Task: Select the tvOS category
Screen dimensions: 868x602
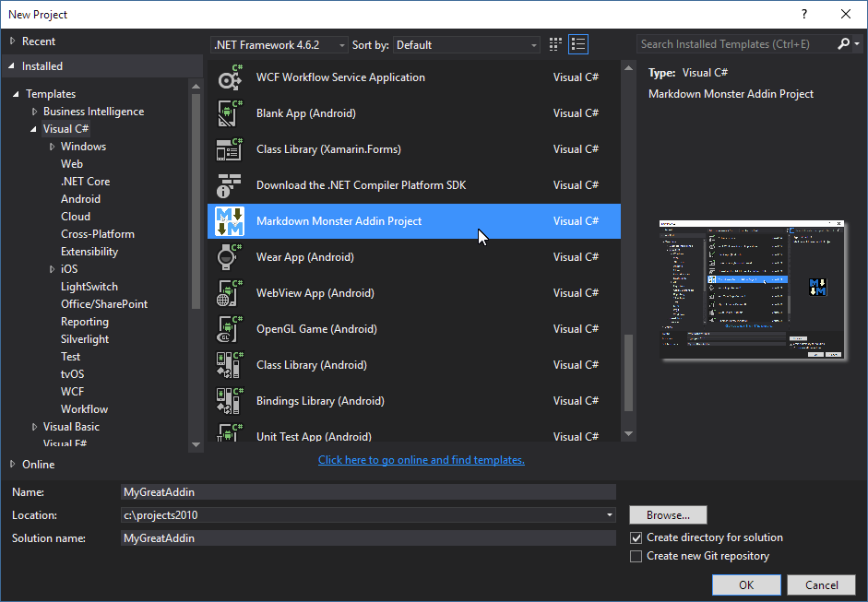Action: pyautogui.click(x=73, y=374)
